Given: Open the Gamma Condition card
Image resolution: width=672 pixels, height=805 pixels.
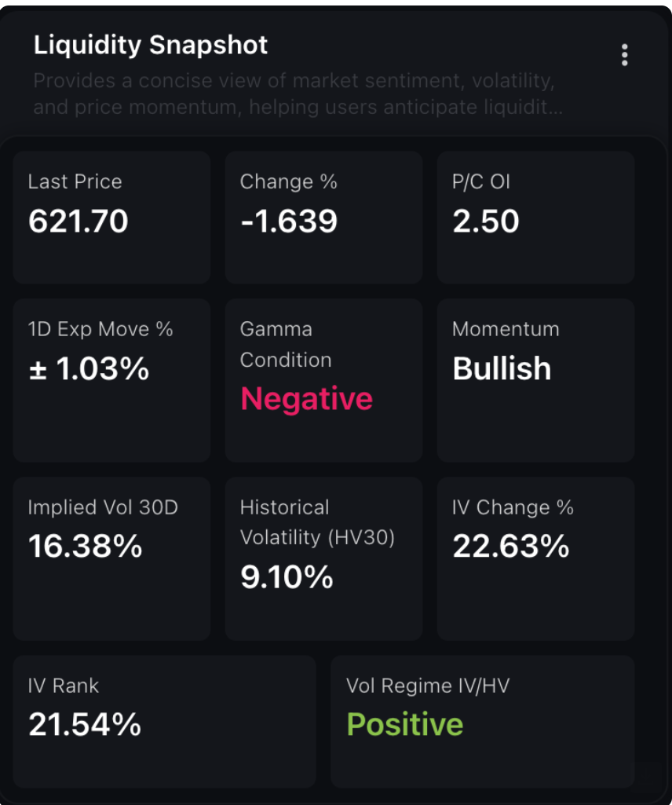Looking at the screenshot, I should point(324,380).
